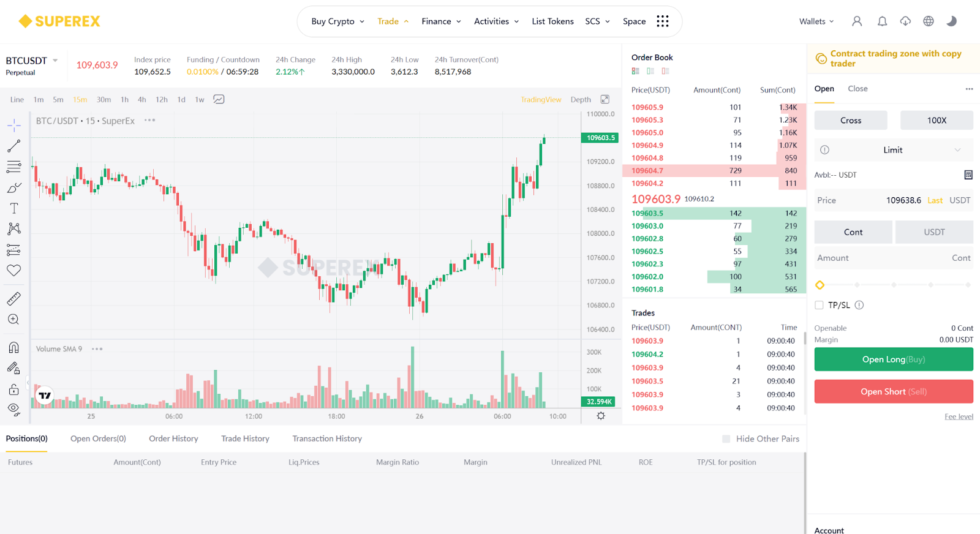The width and height of the screenshot is (980, 534).
Task: Select Cont amount unit
Action: [x=853, y=232]
